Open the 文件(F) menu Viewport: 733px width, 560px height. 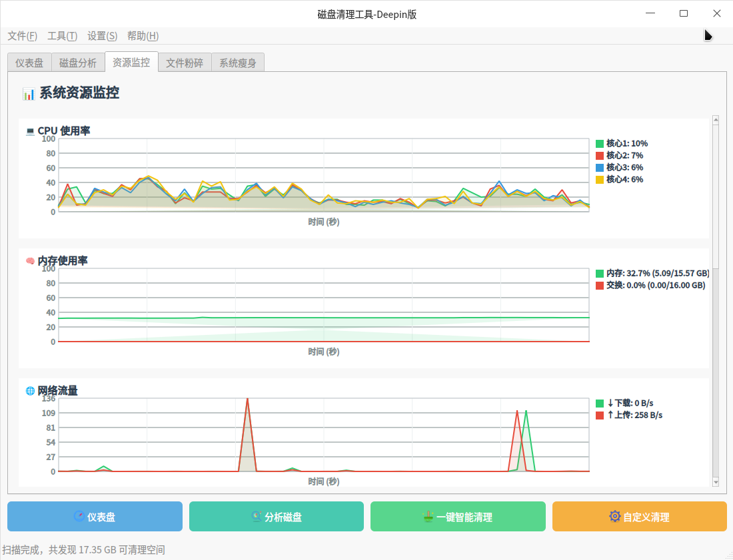pos(22,36)
